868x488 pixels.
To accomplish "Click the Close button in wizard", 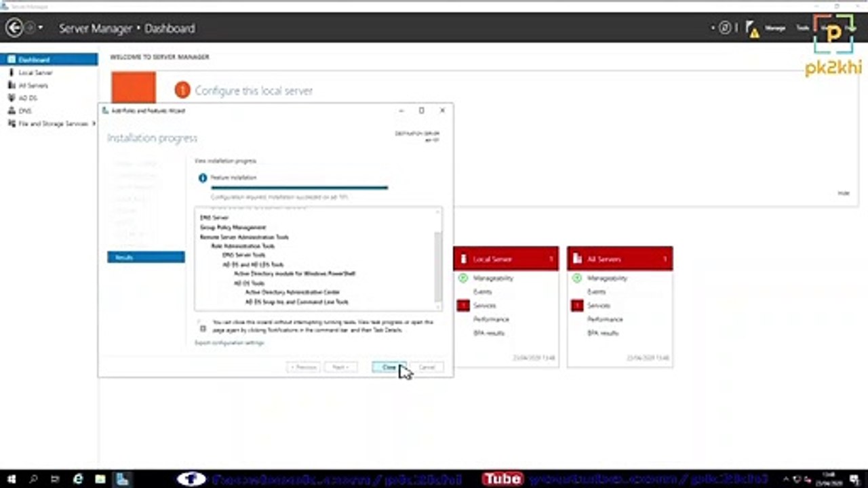I will 389,367.
